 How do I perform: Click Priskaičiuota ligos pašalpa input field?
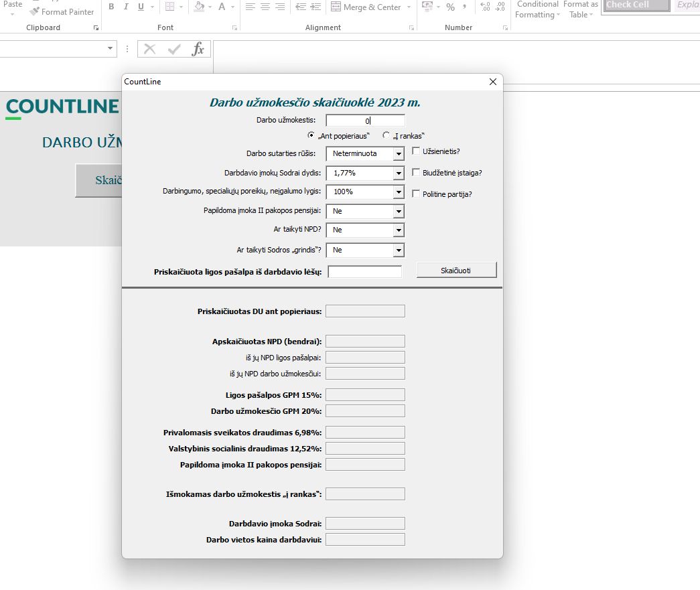[364, 271]
